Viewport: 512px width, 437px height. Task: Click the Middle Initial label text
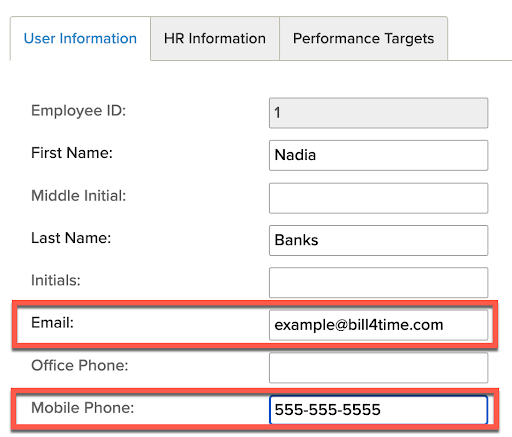pos(79,196)
